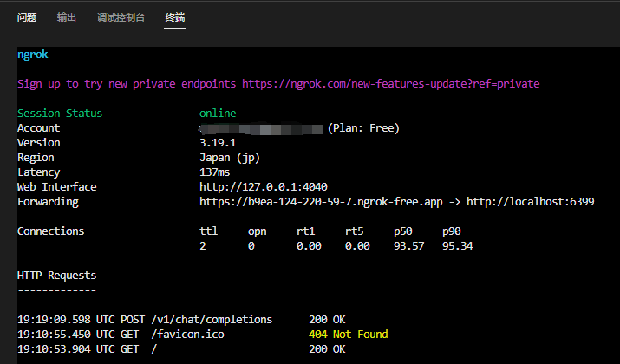This screenshot has width=620, height=364.
Task: Open the Web Interface URL 127.0.0.1:4040
Action: (263, 187)
